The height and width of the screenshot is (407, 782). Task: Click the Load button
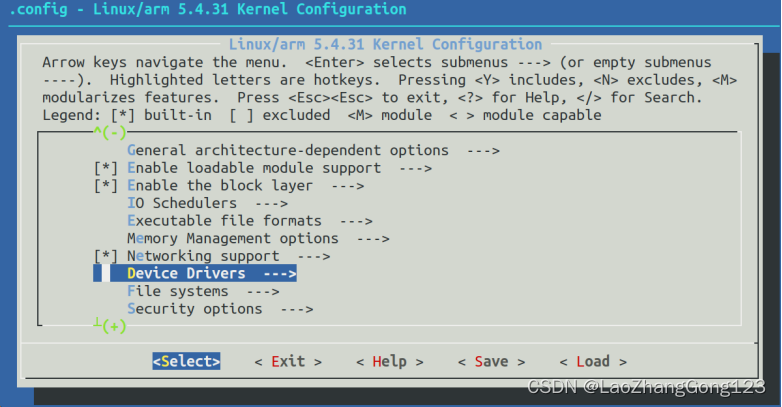pos(593,361)
